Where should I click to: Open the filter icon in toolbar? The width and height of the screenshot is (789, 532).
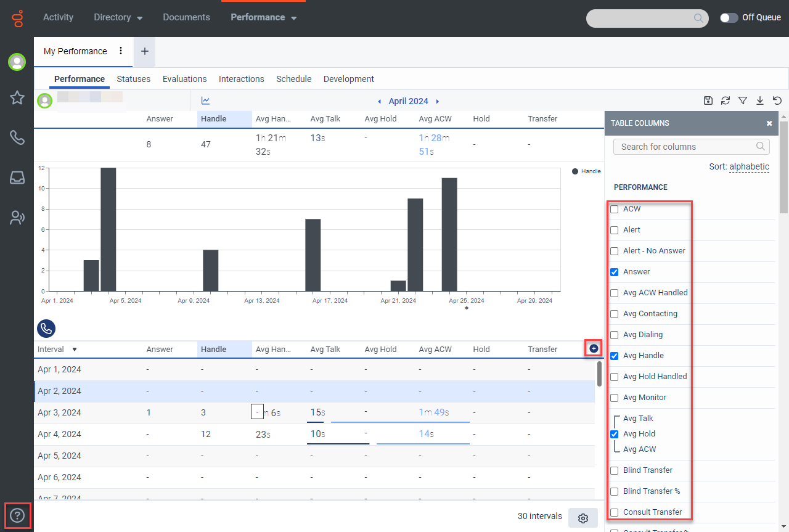[x=743, y=100]
